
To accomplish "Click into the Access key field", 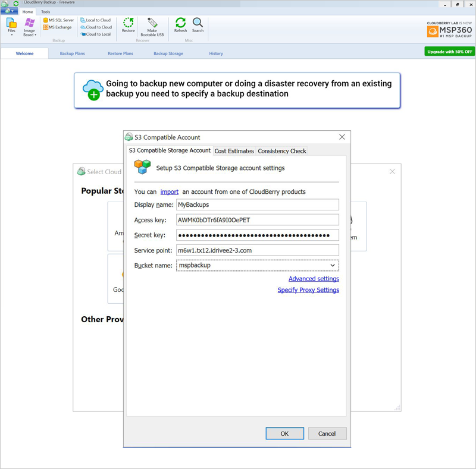I will [x=258, y=220].
